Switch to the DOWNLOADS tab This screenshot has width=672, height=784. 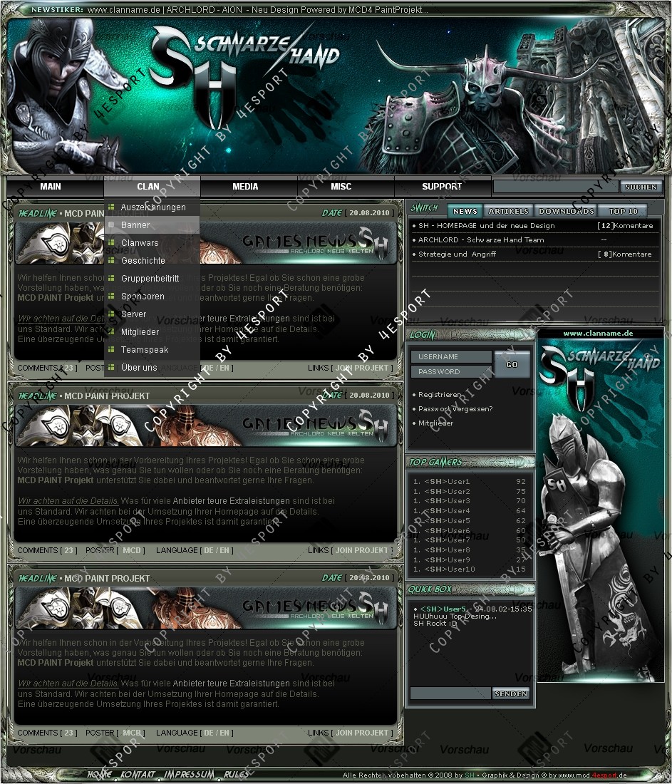566,212
